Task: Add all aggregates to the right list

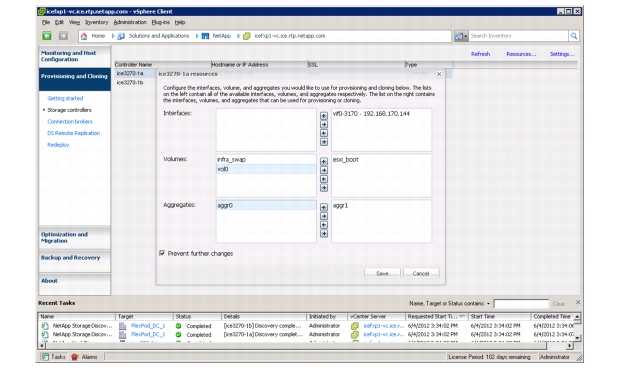Action: pyautogui.click(x=324, y=207)
